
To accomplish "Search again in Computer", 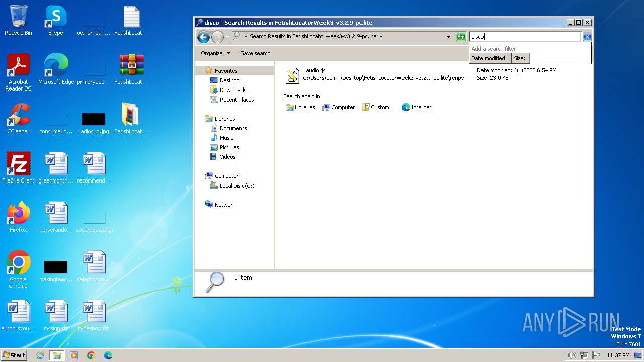I will point(339,107).
